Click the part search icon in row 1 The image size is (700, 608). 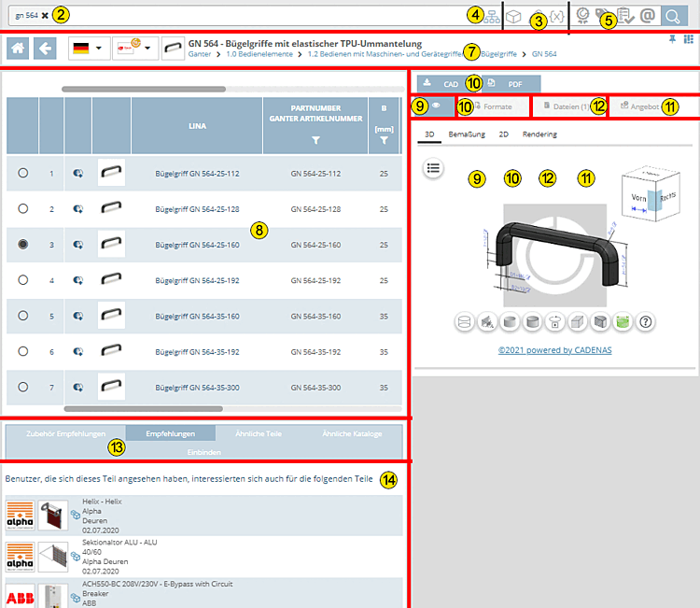(x=78, y=174)
